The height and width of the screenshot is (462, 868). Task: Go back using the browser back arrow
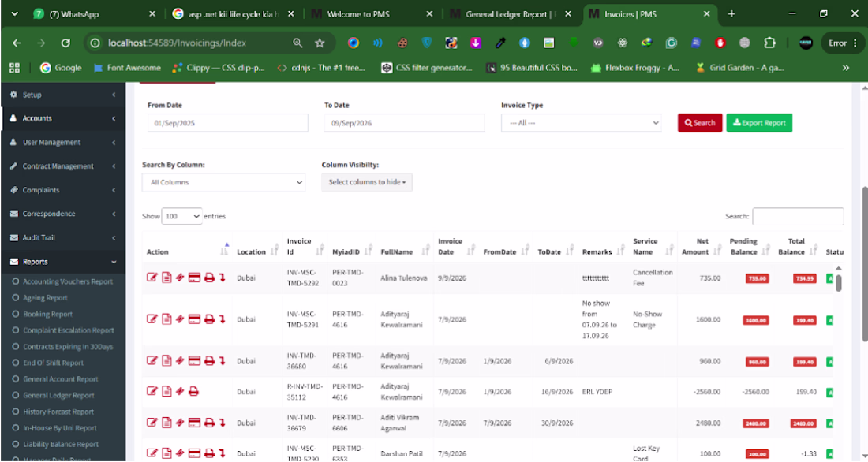pos(17,43)
